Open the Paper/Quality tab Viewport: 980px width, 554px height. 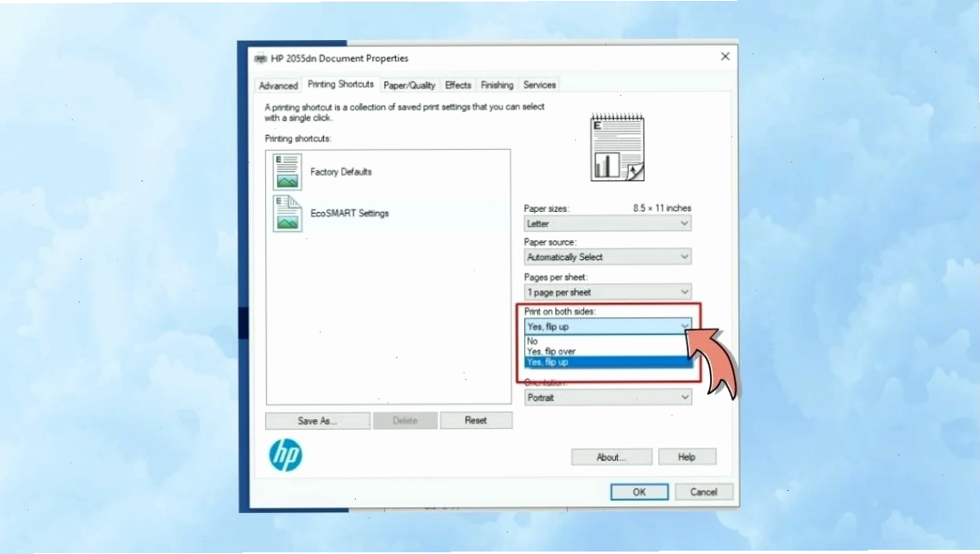pyautogui.click(x=409, y=85)
